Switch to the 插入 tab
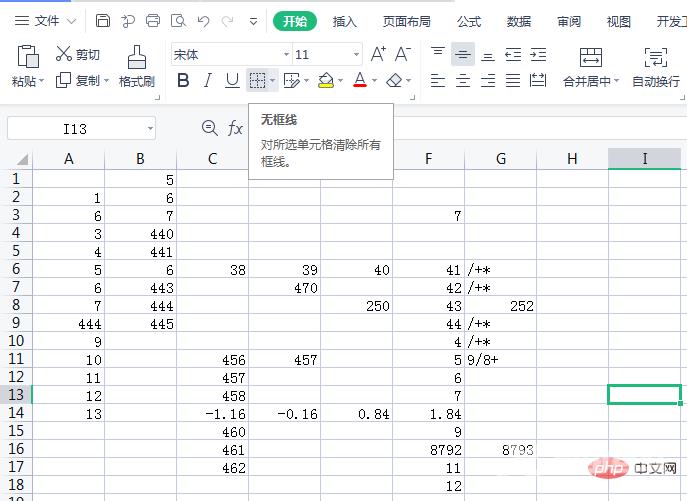Image resolution: width=687 pixels, height=501 pixels. tap(344, 21)
